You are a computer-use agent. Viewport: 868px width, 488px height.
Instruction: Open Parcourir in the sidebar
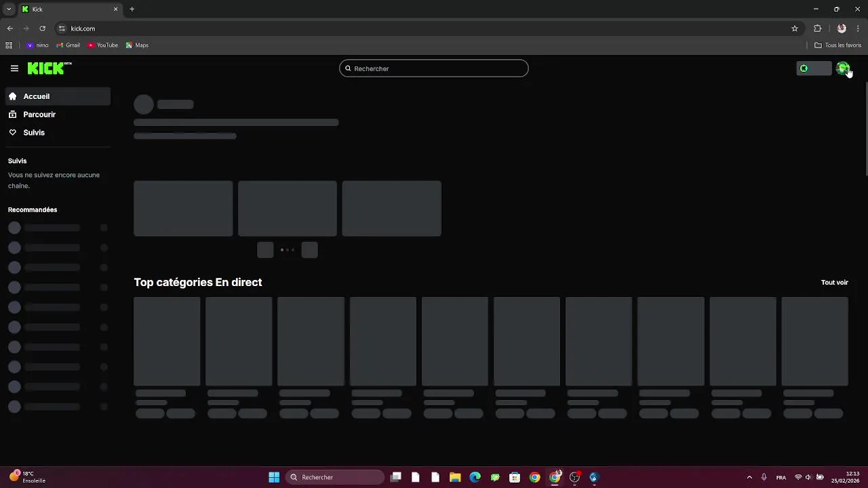58,115
